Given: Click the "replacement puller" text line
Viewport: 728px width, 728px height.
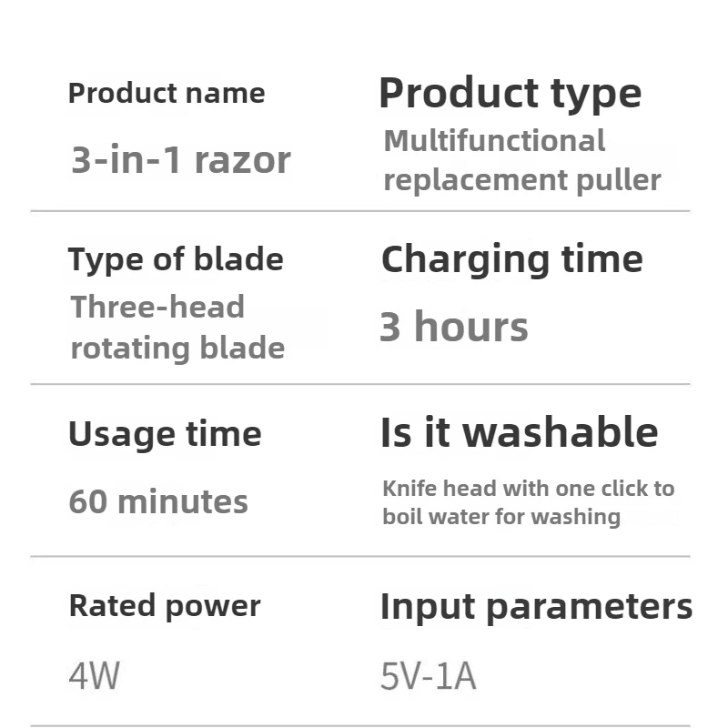Looking at the screenshot, I should tap(521, 180).
